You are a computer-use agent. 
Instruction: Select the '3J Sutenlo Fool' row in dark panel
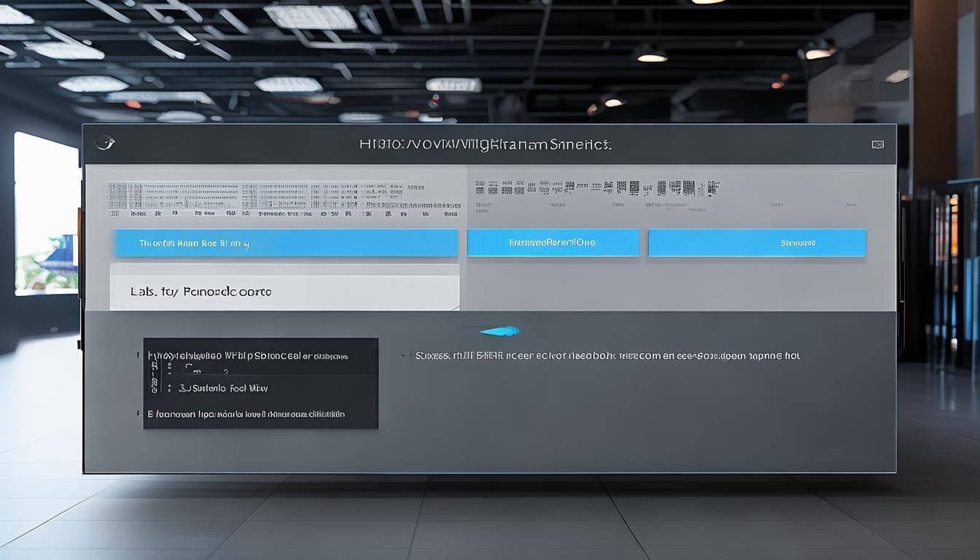pyautogui.click(x=222, y=389)
